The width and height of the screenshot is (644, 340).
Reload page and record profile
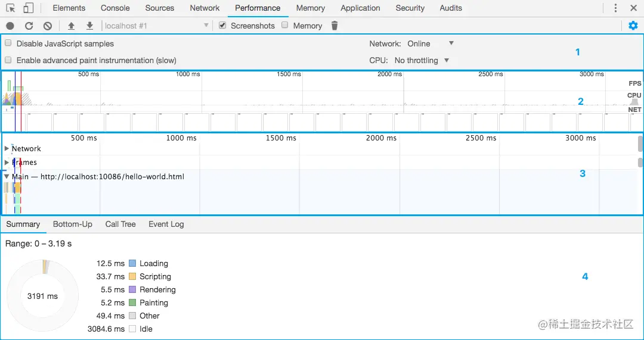pos(29,26)
